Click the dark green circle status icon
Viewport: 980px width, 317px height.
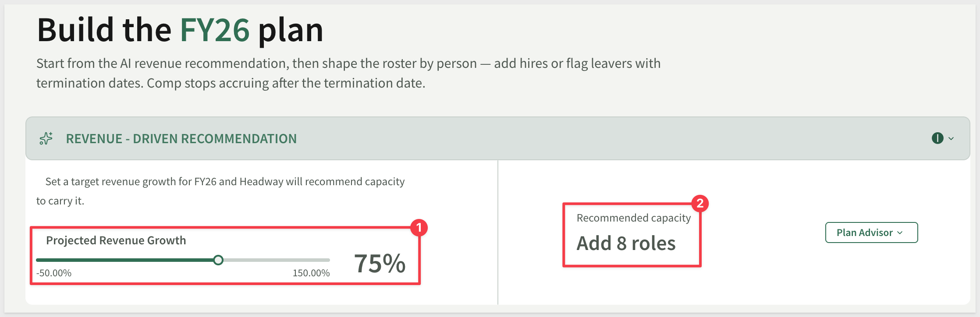click(x=937, y=138)
